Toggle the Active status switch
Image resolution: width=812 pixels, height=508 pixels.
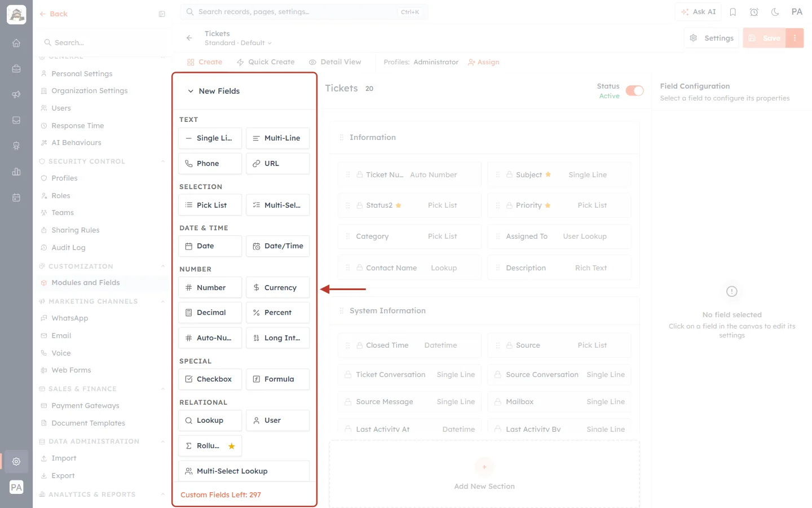click(634, 91)
